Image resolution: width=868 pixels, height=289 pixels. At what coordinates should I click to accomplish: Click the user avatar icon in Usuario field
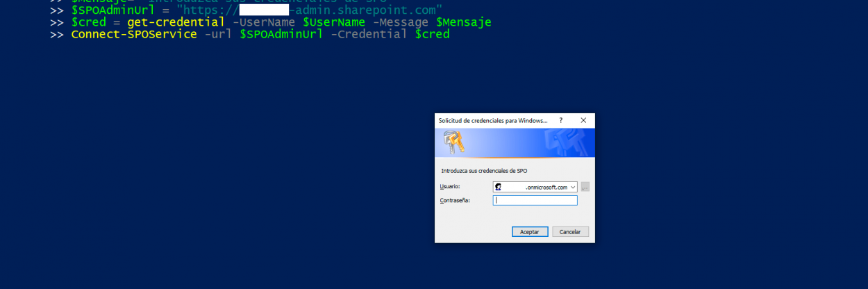pos(498,187)
